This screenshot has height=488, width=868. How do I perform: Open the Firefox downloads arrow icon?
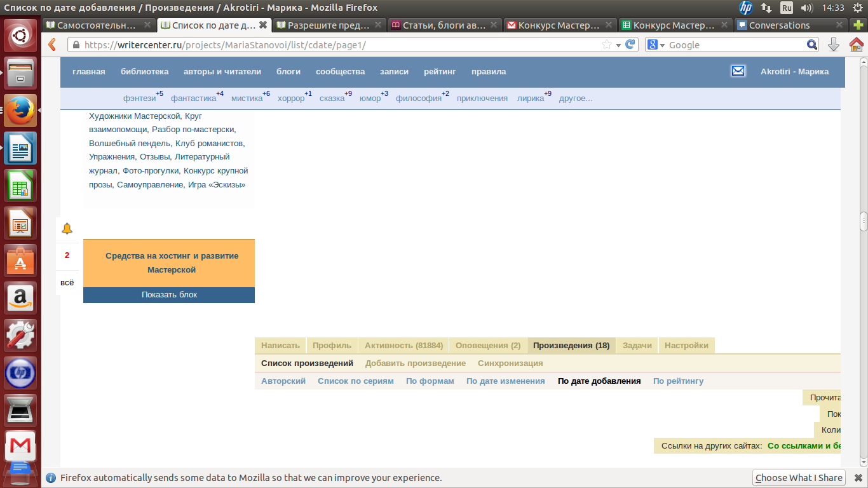point(834,44)
